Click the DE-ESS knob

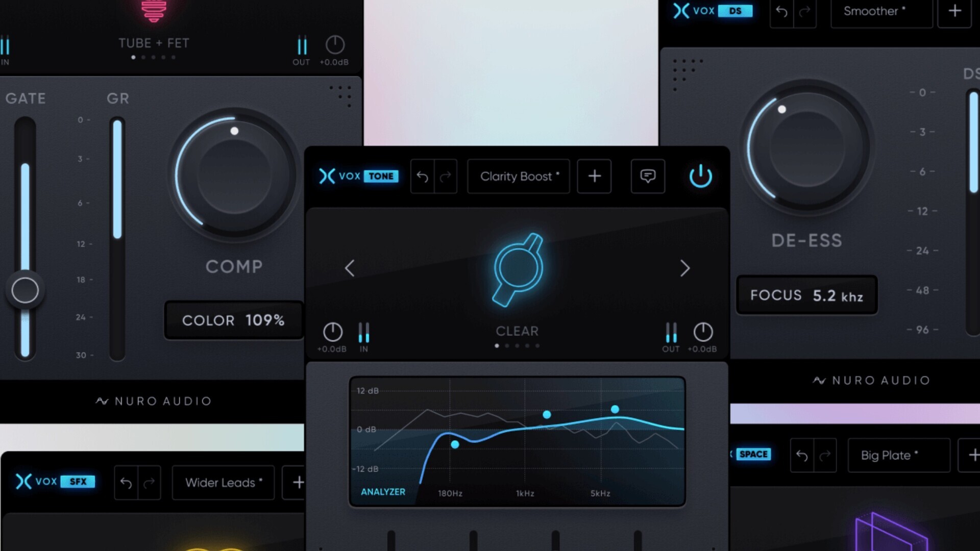[x=807, y=147]
